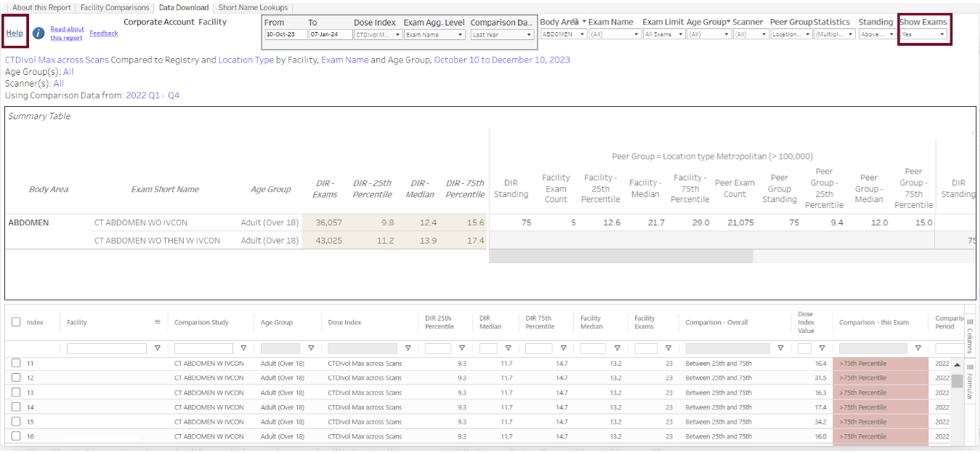980x453 pixels.
Task: Open the Age Group filter dropdown
Action: point(708,34)
